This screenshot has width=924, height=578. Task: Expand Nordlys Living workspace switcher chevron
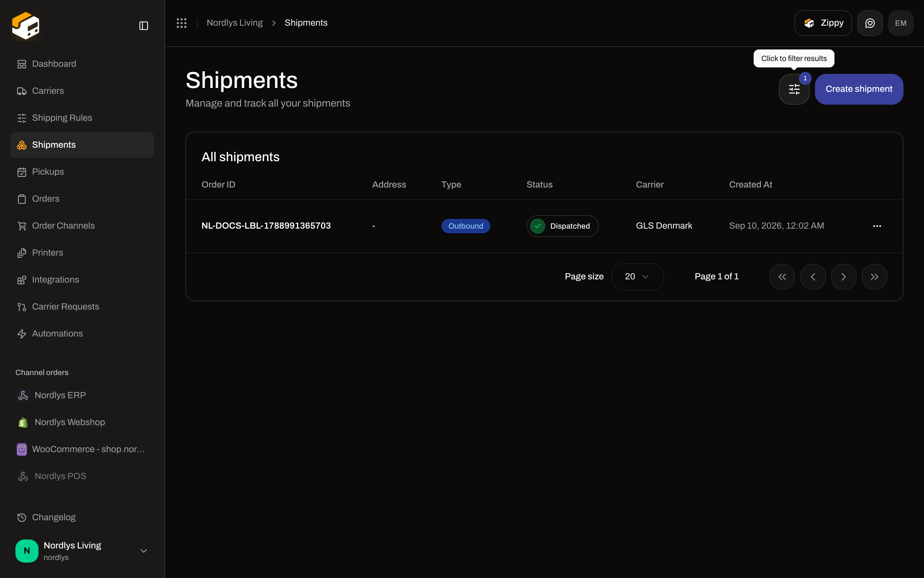click(143, 551)
